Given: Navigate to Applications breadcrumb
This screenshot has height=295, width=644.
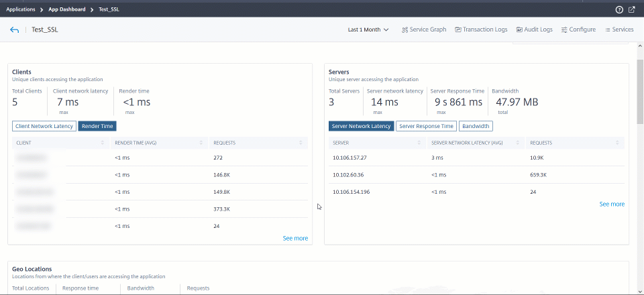Looking at the screenshot, I should tap(21, 9).
